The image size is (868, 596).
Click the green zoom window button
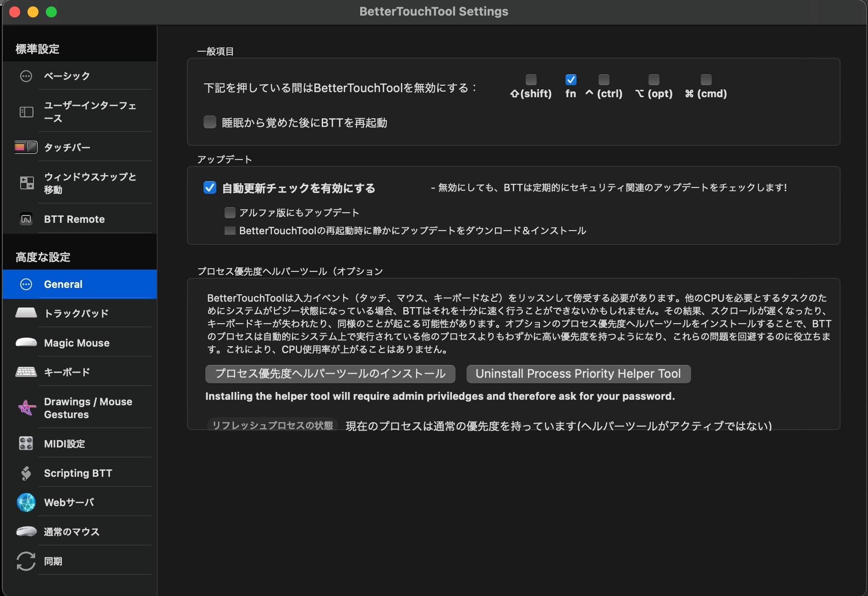click(x=51, y=12)
